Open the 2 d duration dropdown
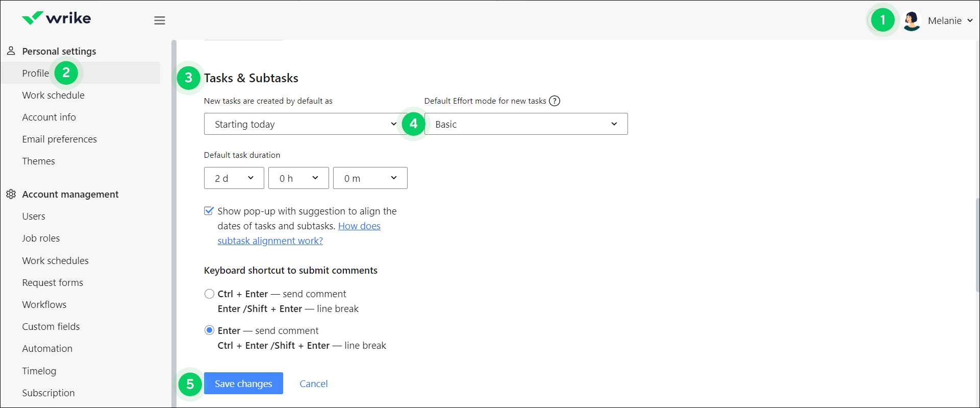The height and width of the screenshot is (408, 980). pyautogui.click(x=234, y=178)
